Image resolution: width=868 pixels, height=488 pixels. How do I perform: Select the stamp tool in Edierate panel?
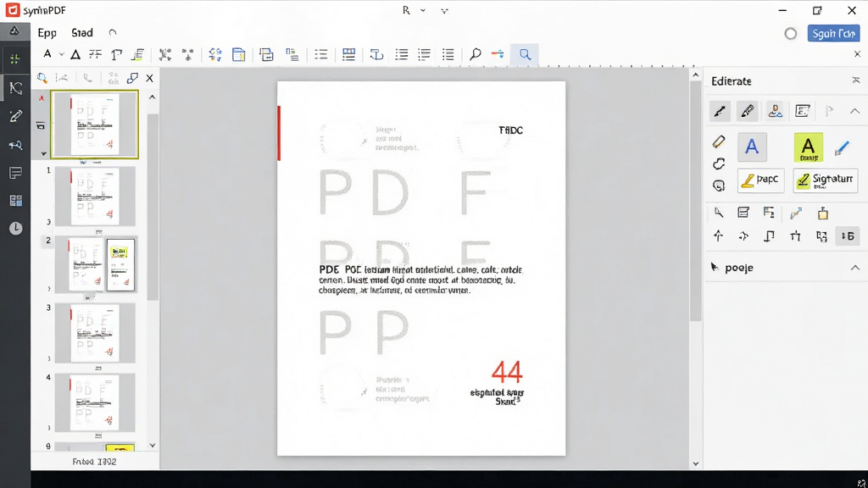point(775,111)
